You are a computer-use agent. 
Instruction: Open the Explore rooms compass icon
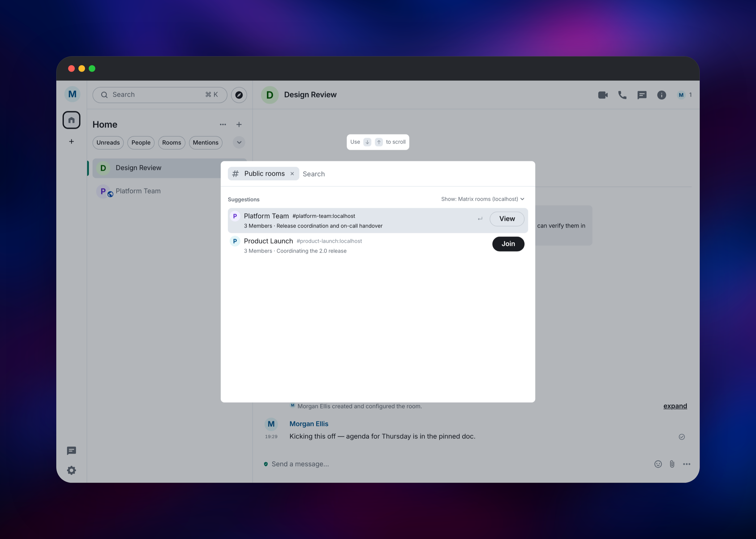[239, 95]
